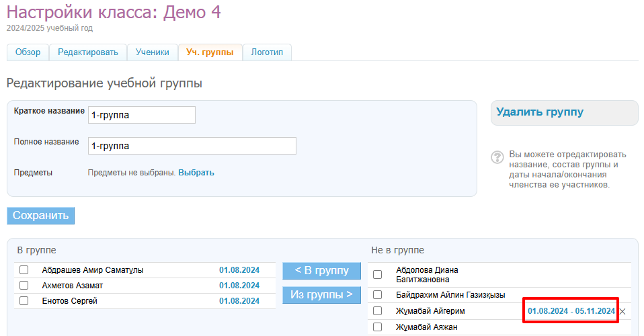Open the Логотип tab
The image size is (644, 336).
point(267,52)
